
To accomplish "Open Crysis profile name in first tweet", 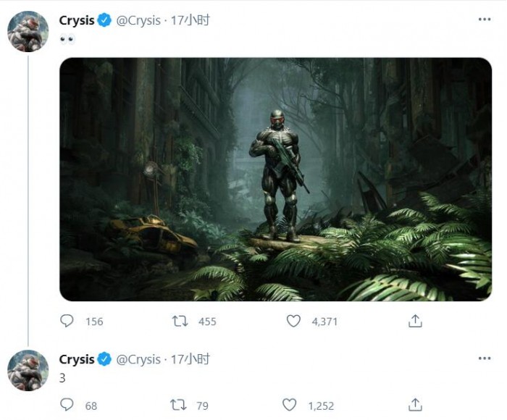I will click(77, 20).
